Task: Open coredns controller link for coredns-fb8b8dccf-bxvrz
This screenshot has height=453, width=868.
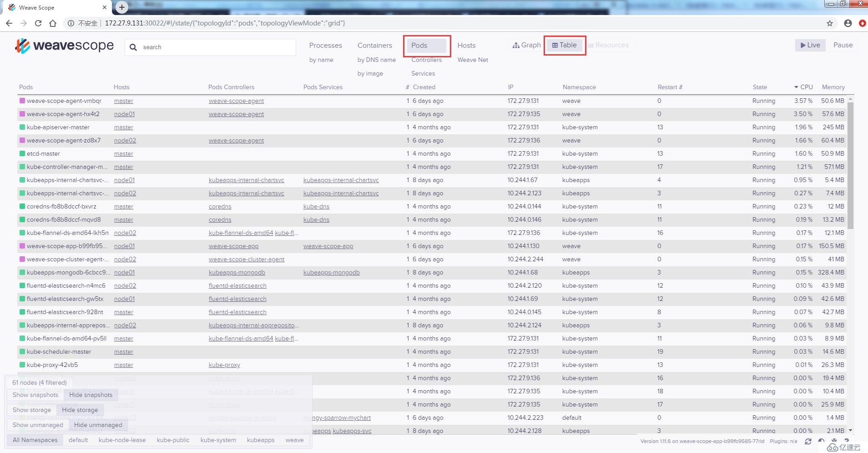Action: [220, 206]
